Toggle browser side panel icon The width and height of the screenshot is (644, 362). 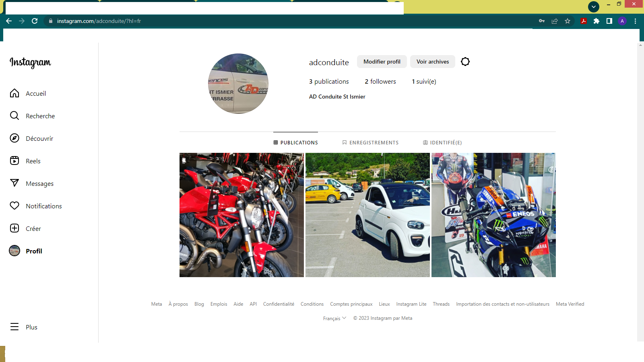click(x=609, y=21)
